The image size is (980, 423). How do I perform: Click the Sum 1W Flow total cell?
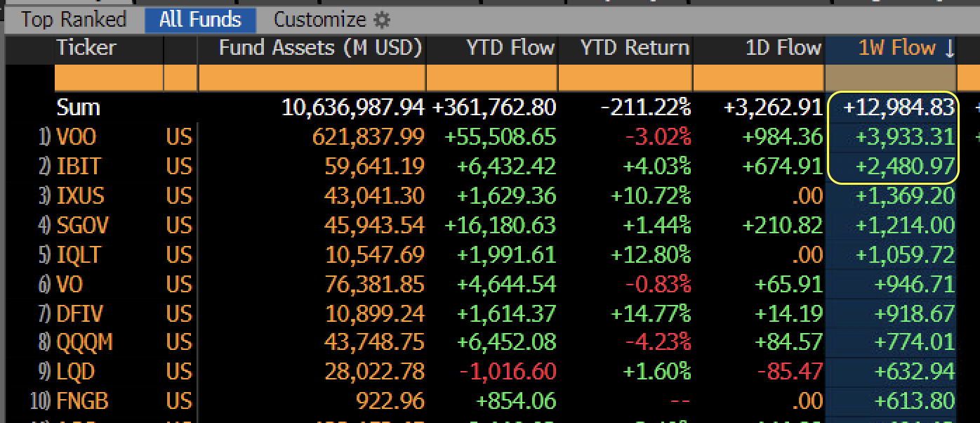(x=899, y=108)
